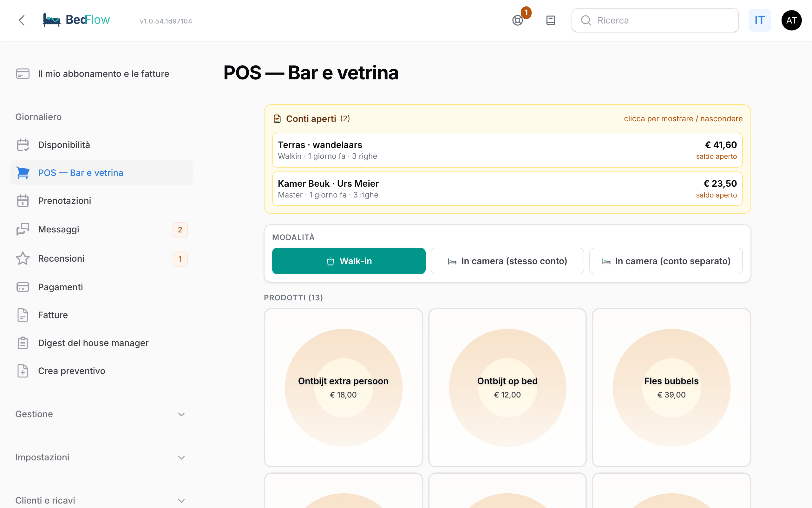Select Walk-in mode
This screenshot has width=812, height=508.
click(x=349, y=261)
